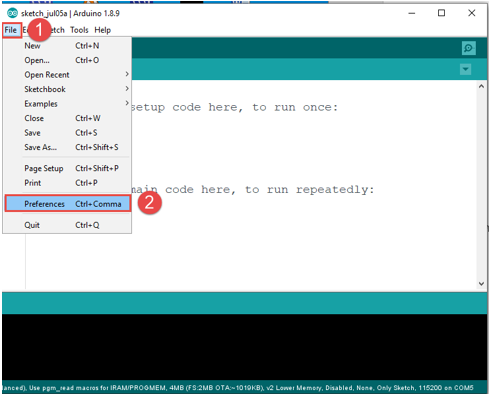Image resolution: width=490 pixels, height=395 pixels.
Task: Open the Help menu
Action: click(x=102, y=30)
